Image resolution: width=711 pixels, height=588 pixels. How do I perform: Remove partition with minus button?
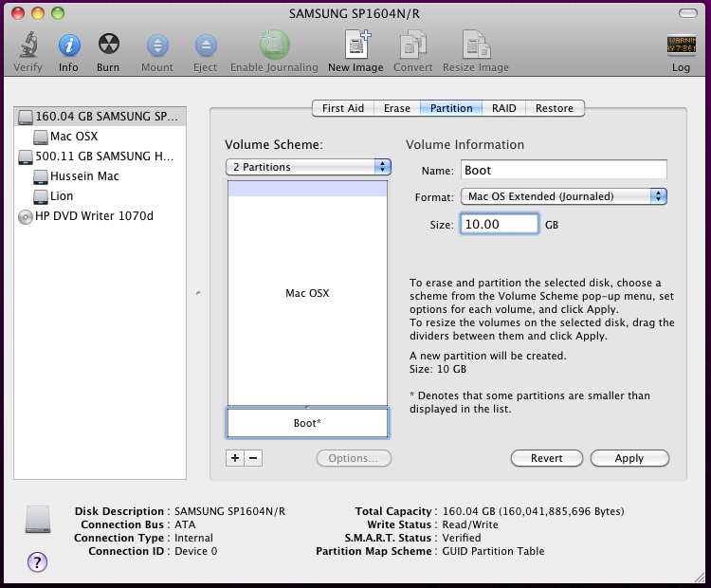(253, 458)
